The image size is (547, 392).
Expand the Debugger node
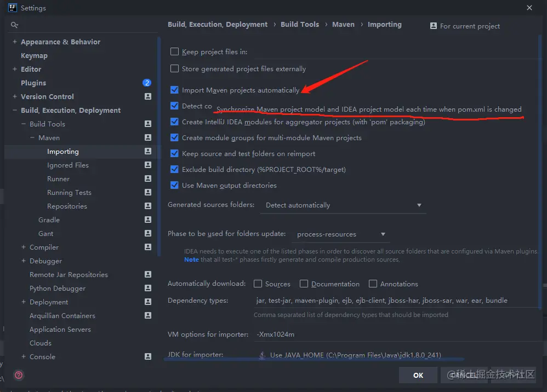coord(24,261)
